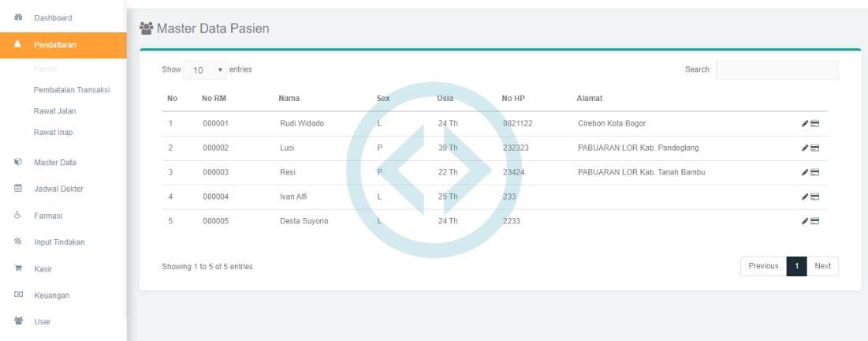868x341 pixels.
Task: Click the calendar icon beside Jadwal Dokter
Action: (x=17, y=189)
